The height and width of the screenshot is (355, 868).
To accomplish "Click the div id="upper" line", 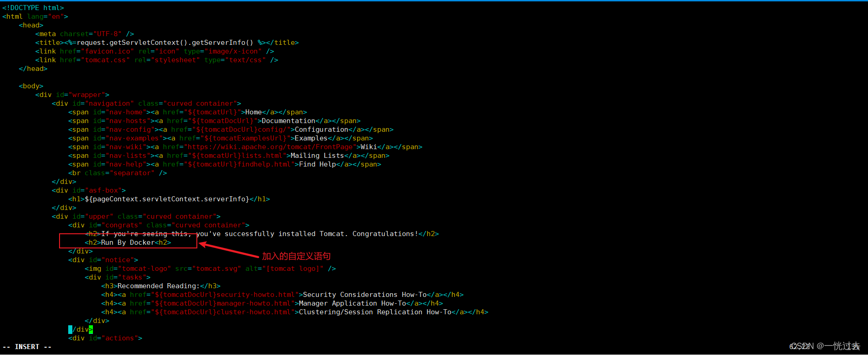I will [x=136, y=216].
